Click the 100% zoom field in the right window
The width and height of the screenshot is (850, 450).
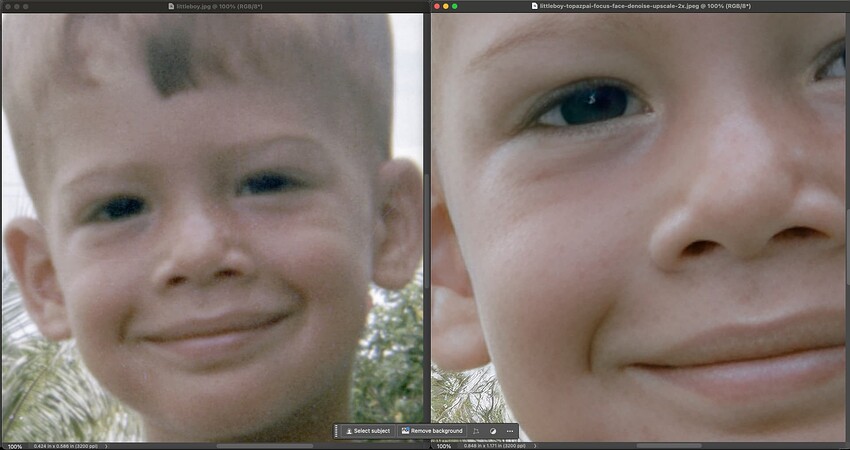pyautogui.click(x=444, y=446)
